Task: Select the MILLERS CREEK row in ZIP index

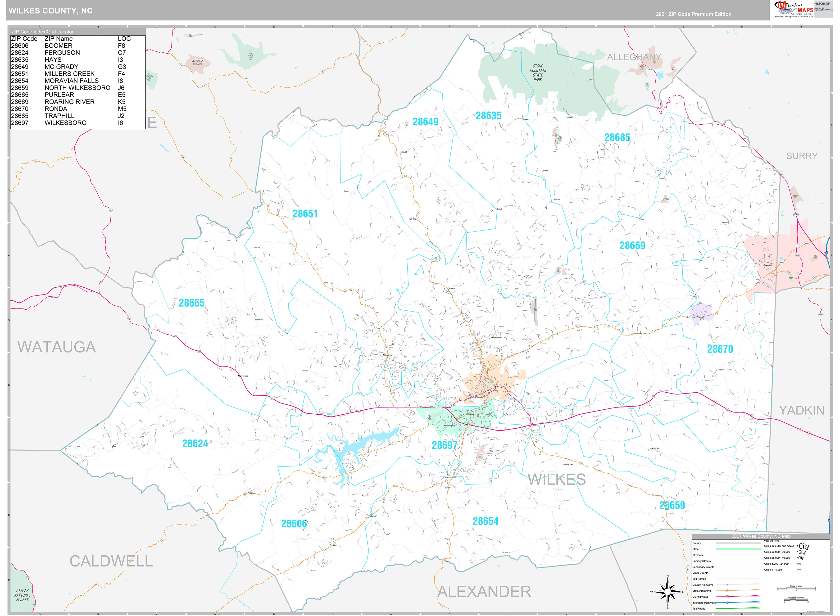Action: [71, 74]
